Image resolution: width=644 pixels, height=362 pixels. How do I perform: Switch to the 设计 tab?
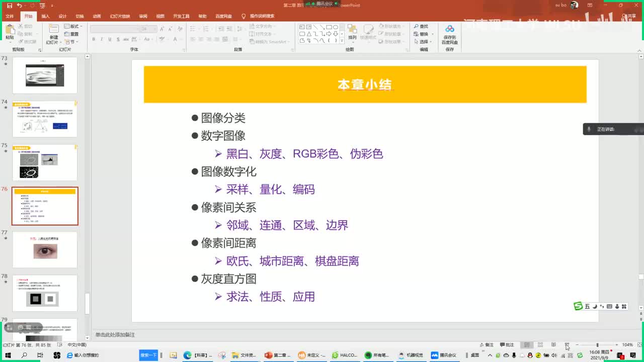tap(62, 16)
